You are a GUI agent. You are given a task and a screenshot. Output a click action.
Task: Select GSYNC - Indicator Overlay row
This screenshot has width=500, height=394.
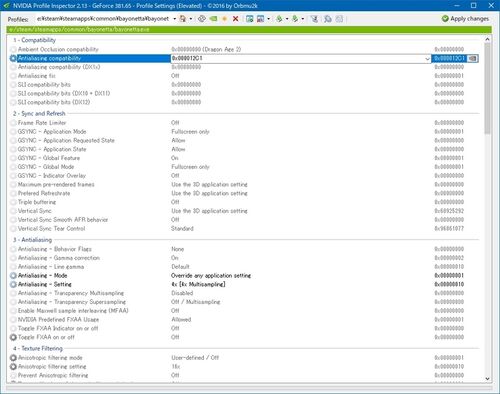point(245,176)
